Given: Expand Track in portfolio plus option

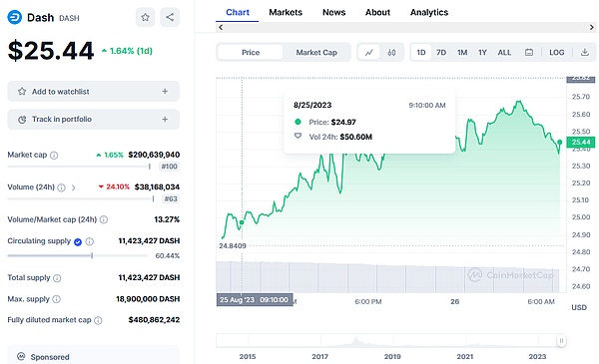Looking at the screenshot, I should [165, 119].
